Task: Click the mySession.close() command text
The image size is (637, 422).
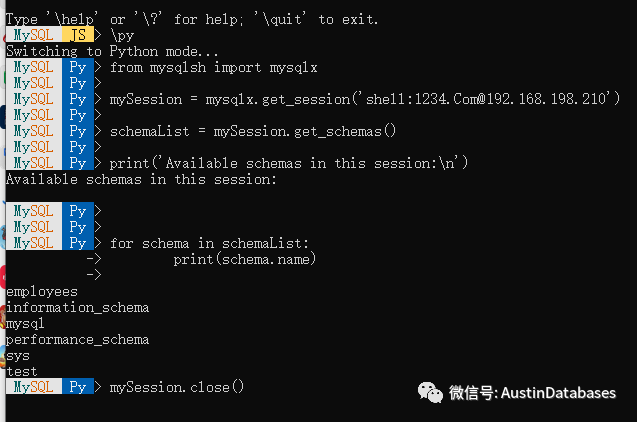Action: [177, 387]
